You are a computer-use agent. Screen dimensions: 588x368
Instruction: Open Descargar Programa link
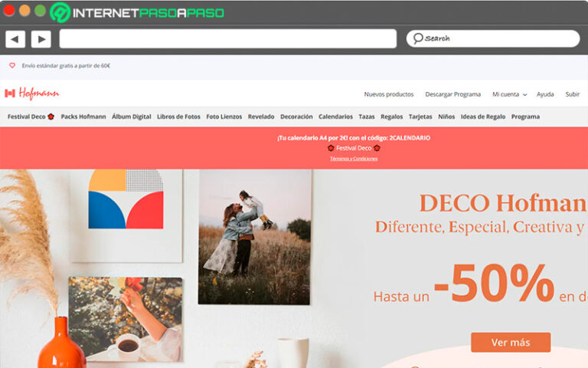453,94
